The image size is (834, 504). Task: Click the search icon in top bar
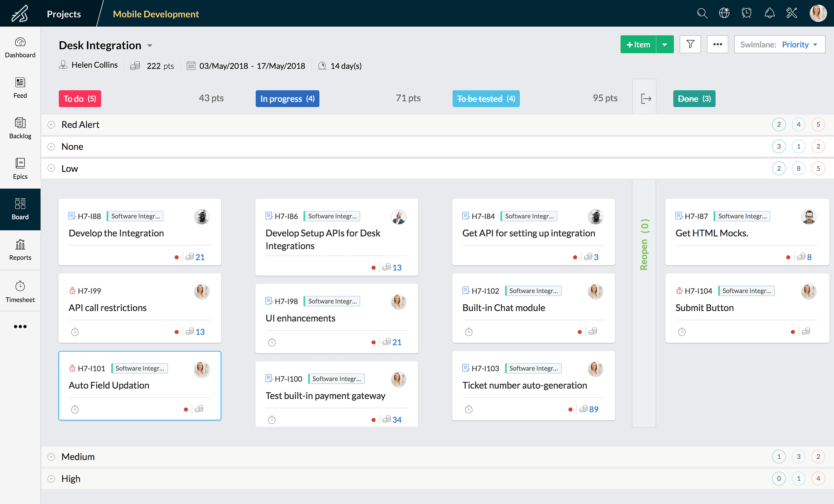coord(702,13)
